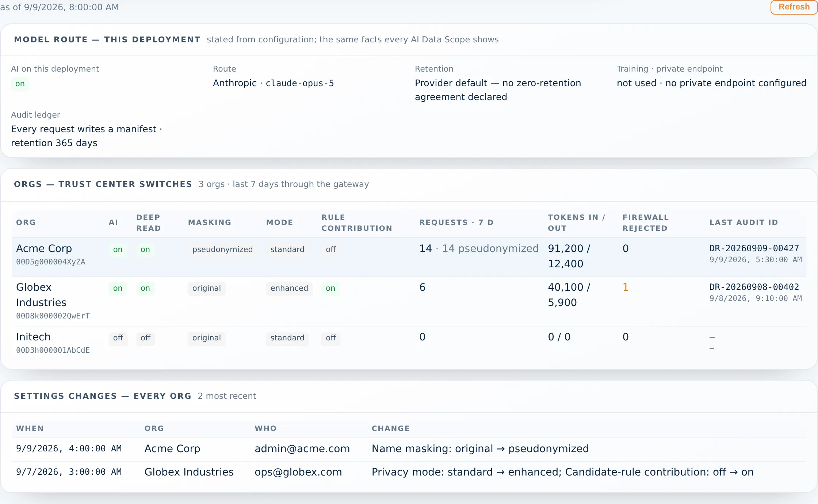Click org ID 00D8k000002QwErT
Screen dimensions: 818x504
click(x=53, y=316)
